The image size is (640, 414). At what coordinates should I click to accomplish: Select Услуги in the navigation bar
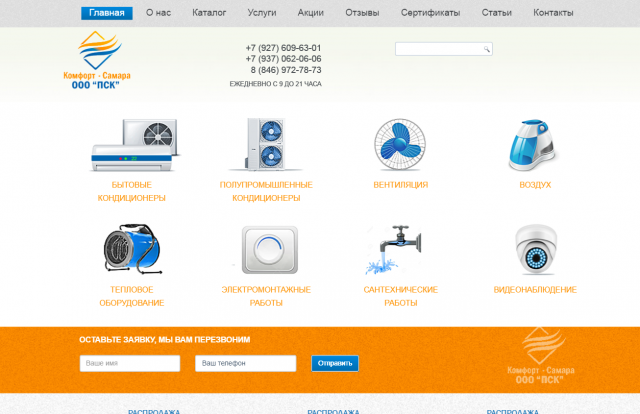262,13
